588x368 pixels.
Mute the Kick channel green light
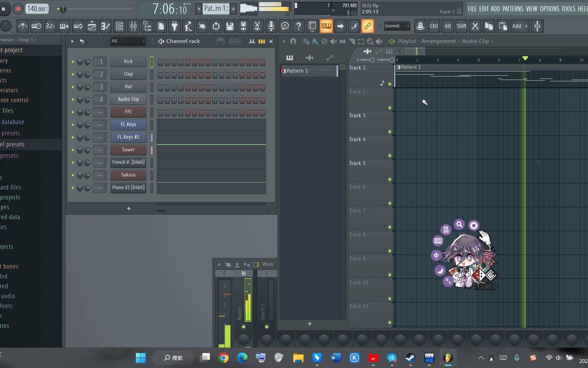pos(72,62)
